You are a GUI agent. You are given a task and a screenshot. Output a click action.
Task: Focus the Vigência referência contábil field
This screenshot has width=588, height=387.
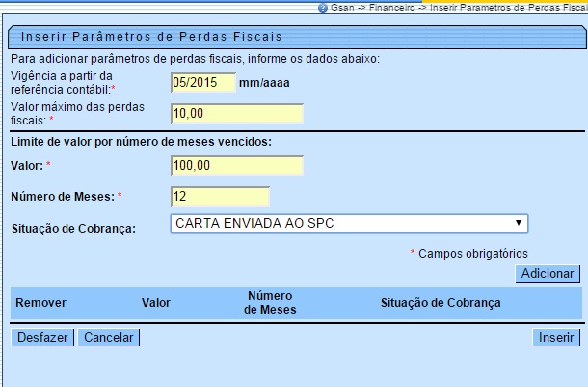tap(201, 82)
